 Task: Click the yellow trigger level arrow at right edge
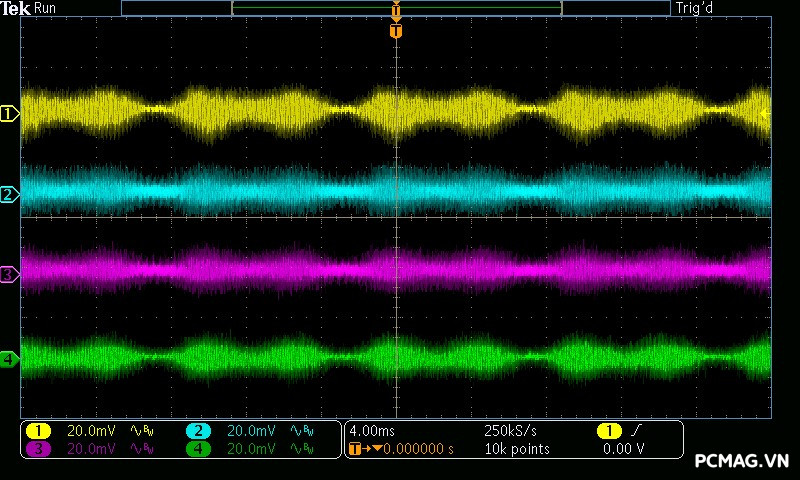(x=765, y=114)
